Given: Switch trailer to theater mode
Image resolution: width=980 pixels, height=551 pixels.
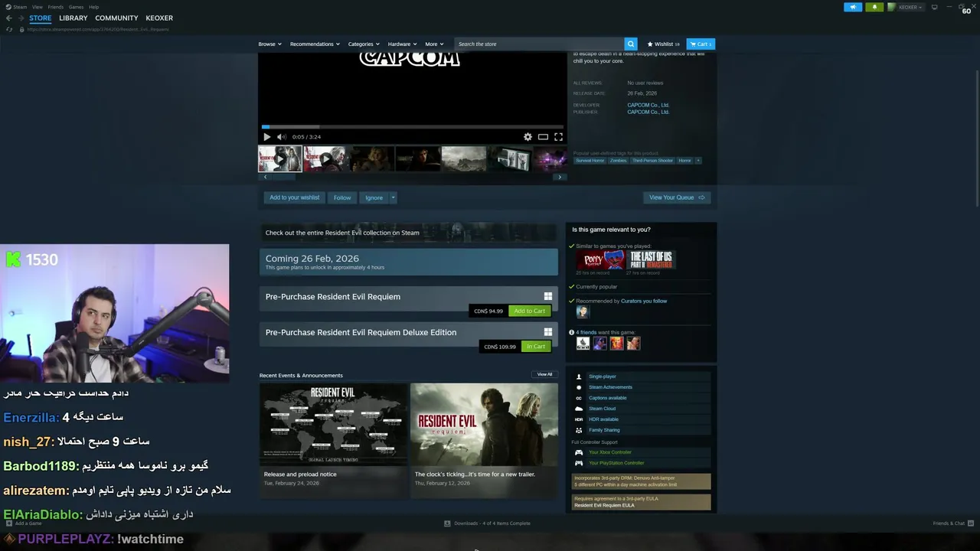Looking at the screenshot, I should click(543, 137).
